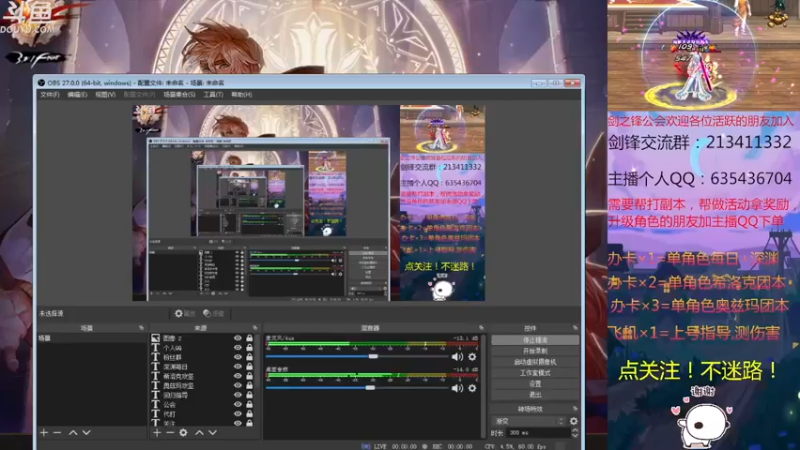Lock toggle for 公会 source
The width and height of the screenshot is (800, 450).
(249, 404)
